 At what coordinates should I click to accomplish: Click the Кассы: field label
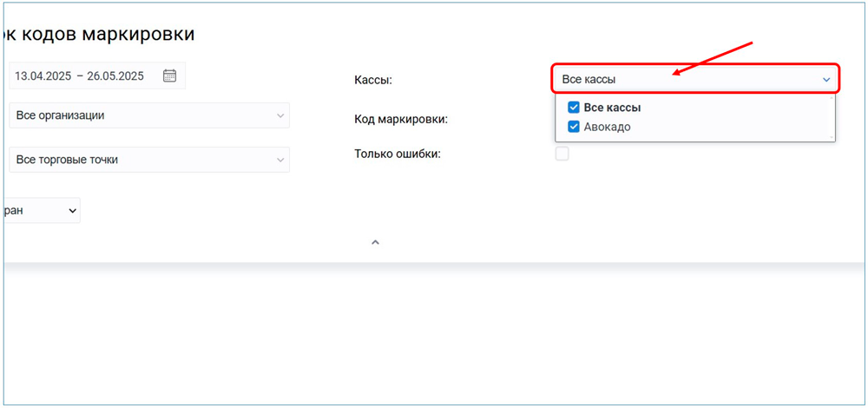[373, 80]
